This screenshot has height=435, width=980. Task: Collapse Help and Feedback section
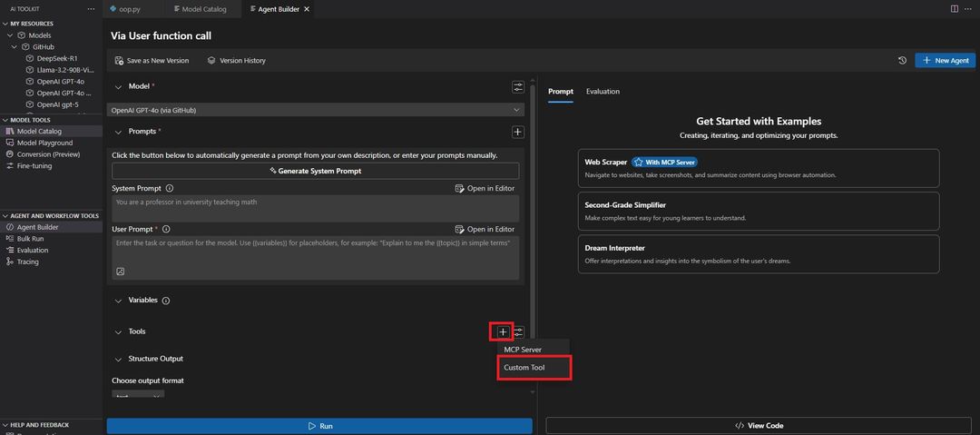coord(5,424)
